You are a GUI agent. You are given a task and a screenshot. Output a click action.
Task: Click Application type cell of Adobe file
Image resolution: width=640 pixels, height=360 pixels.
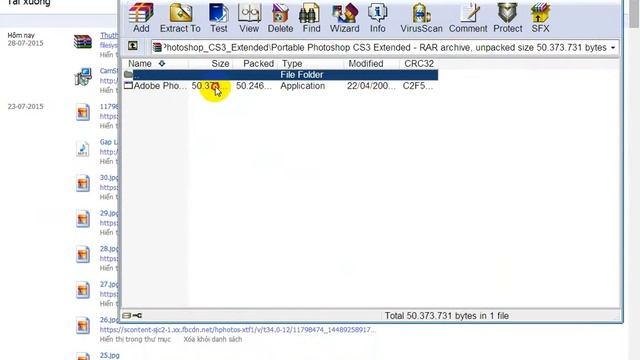tap(302, 86)
